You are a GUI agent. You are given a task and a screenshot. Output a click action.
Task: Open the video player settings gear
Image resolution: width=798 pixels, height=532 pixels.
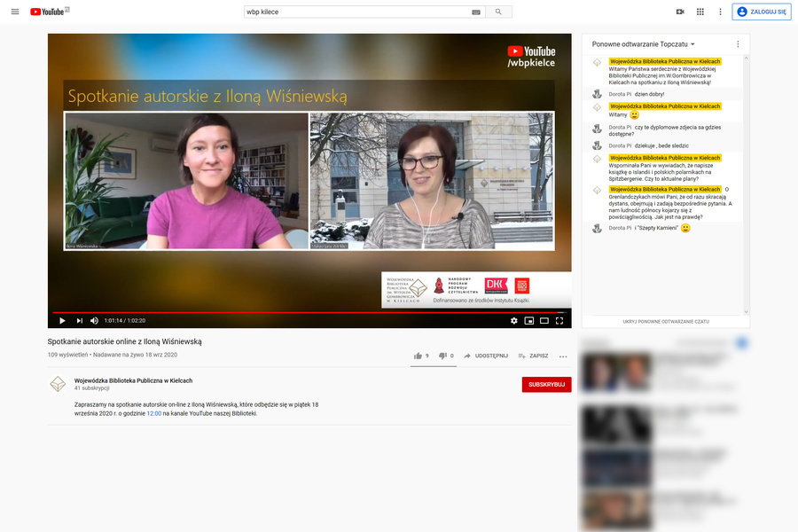point(513,320)
